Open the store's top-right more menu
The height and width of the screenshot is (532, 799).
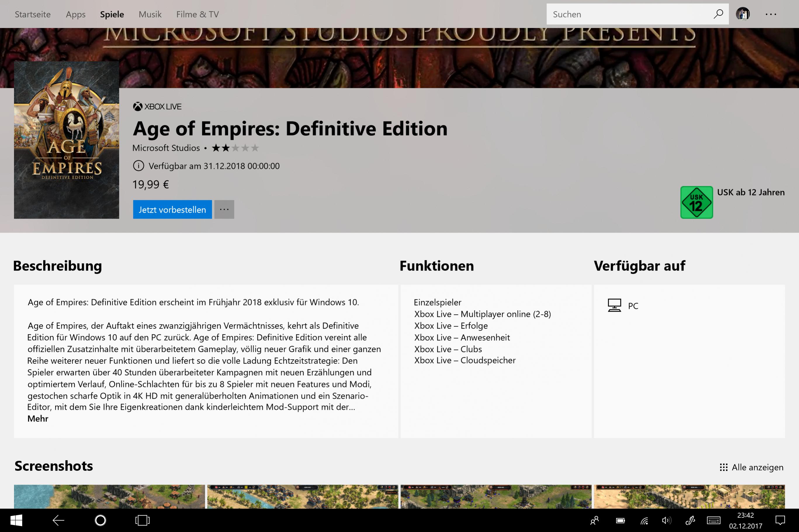point(771,14)
